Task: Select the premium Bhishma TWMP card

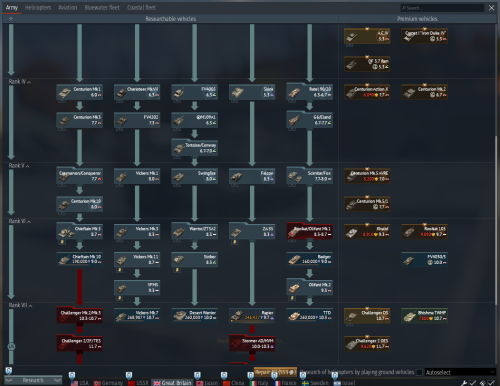Action: tap(424, 316)
